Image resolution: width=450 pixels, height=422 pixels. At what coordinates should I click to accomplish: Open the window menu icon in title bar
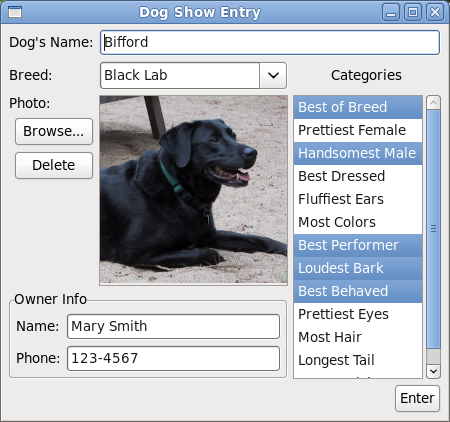click(x=15, y=12)
